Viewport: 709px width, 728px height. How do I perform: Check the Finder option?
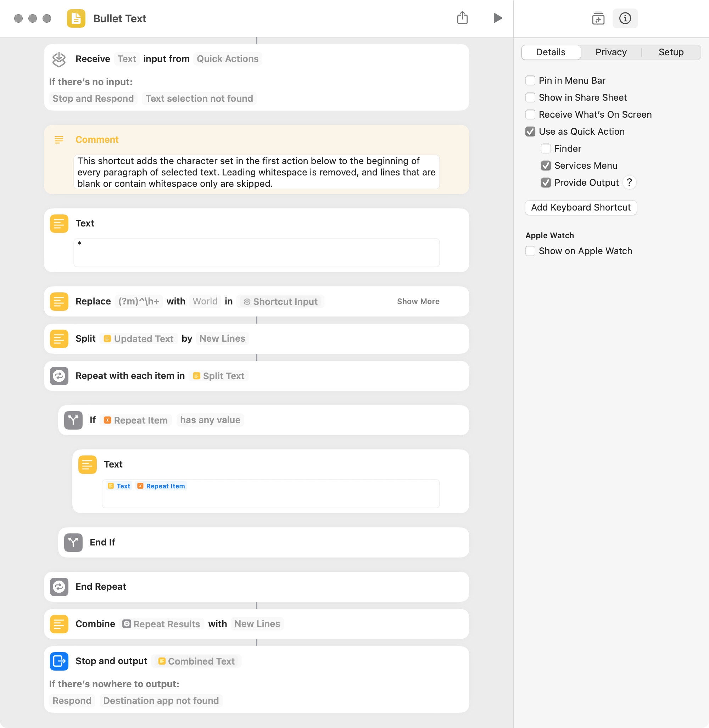pos(546,149)
